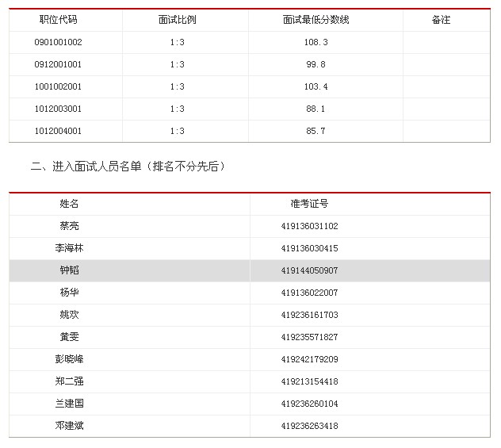Click the name 彭晓峰

70,359
